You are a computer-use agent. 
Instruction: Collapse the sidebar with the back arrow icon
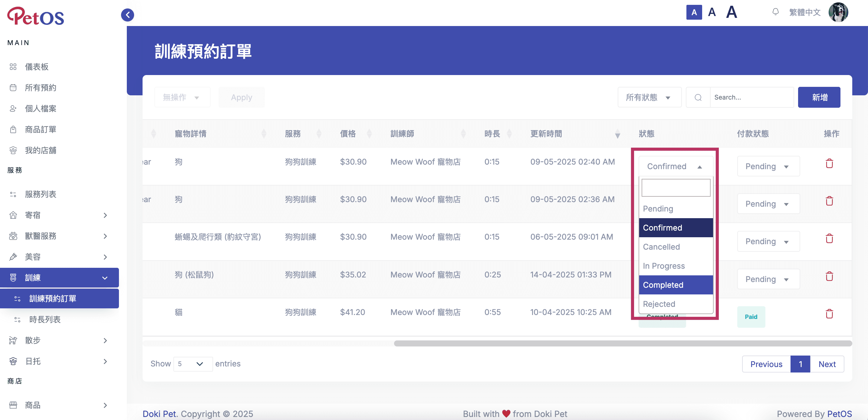tap(127, 15)
